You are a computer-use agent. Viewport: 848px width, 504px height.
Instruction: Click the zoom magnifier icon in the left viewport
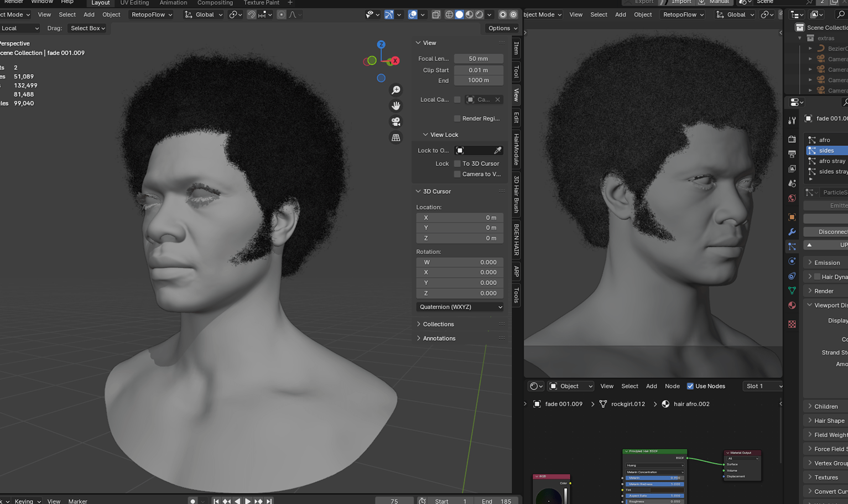pos(396,90)
